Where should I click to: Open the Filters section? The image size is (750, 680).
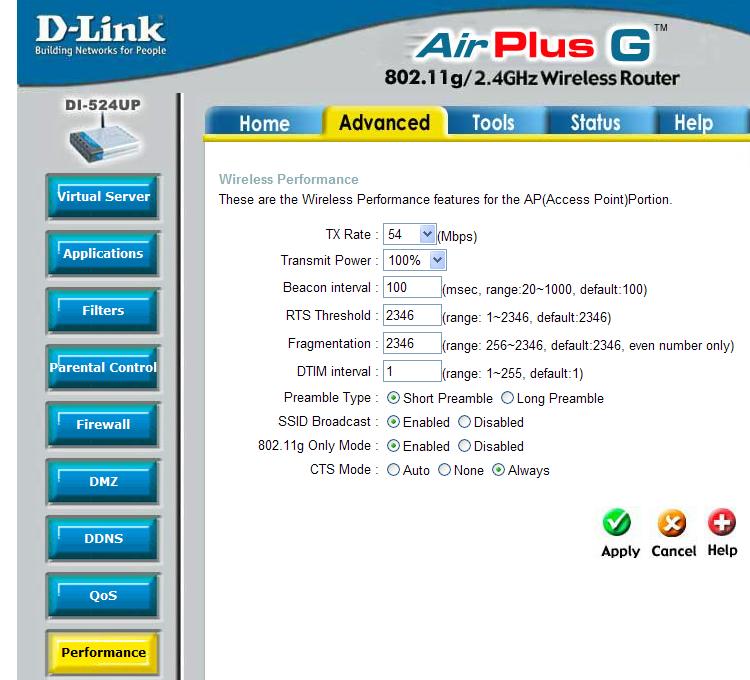[x=103, y=310]
